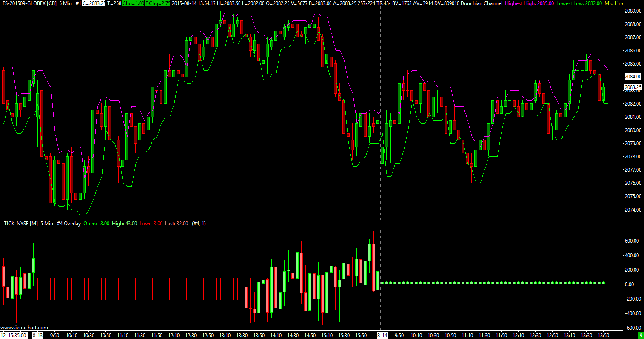This screenshot has height=339, width=644.
Task: Click the #4 Overlay label
Action: click(x=68, y=224)
